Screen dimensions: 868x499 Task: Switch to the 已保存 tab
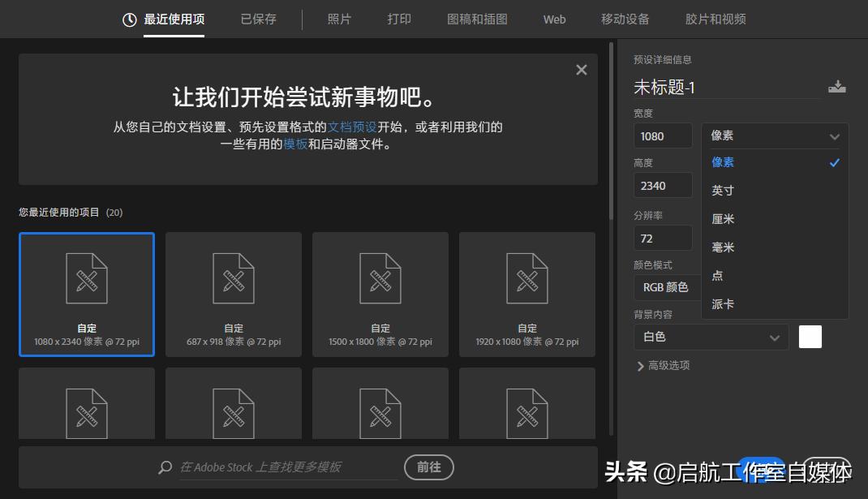coord(257,19)
